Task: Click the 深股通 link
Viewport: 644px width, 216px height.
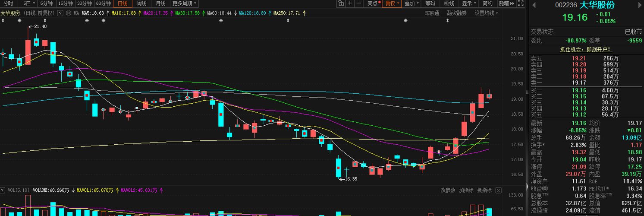Action: [432, 13]
